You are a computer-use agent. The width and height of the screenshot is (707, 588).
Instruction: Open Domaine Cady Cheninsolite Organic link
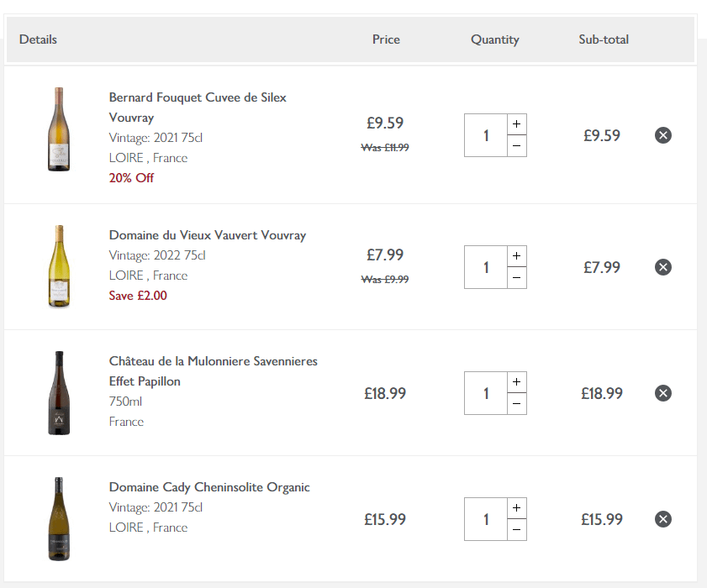[209, 487]
